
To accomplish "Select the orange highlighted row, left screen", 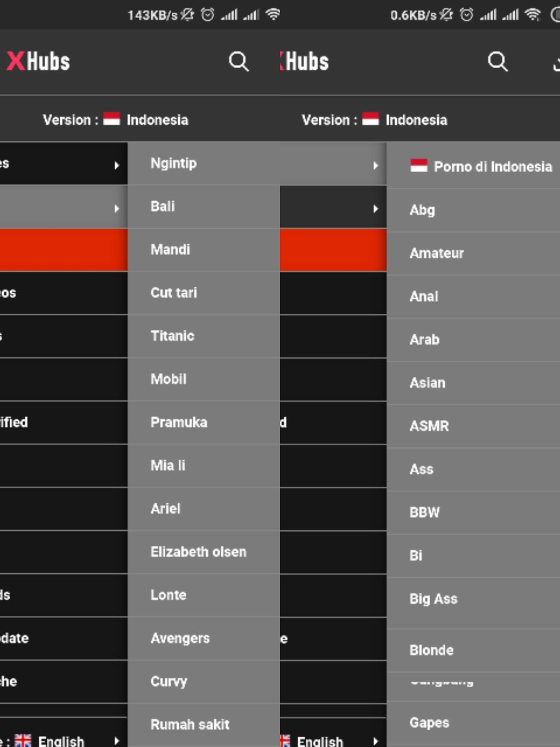I will (x=63, y=250).
